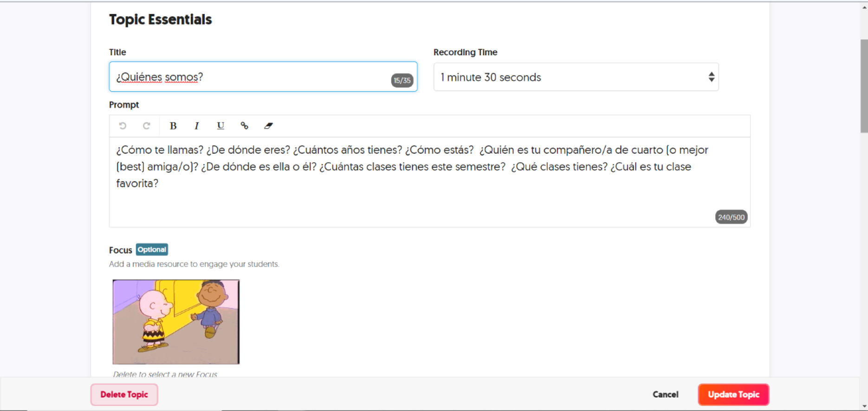Click inside the Prompt text area

coord(430,182)
